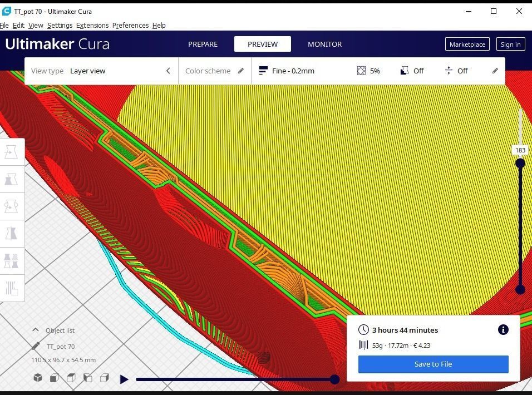Select TT_pot 70 in object list
The height and width of the screenshot is (395, 532).
coord(61,347)
